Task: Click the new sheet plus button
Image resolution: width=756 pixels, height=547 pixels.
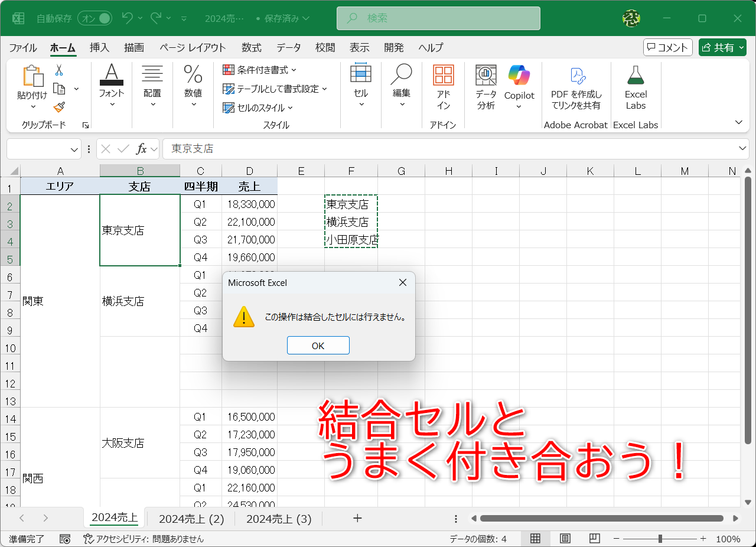Action: pos(357,518)
